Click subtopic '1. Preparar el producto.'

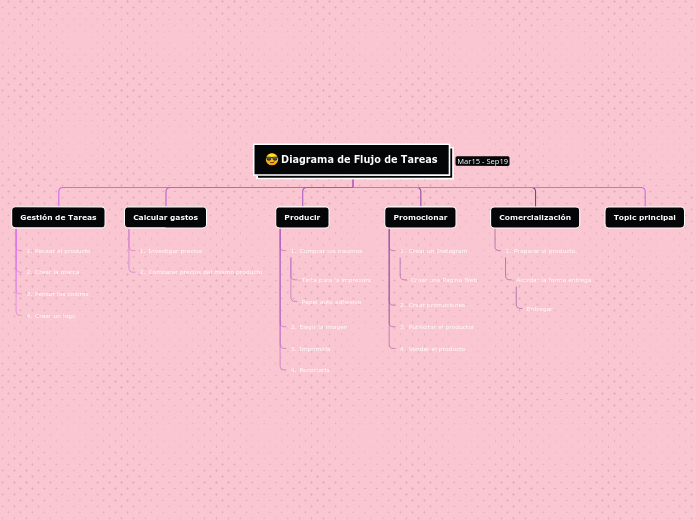541,251
